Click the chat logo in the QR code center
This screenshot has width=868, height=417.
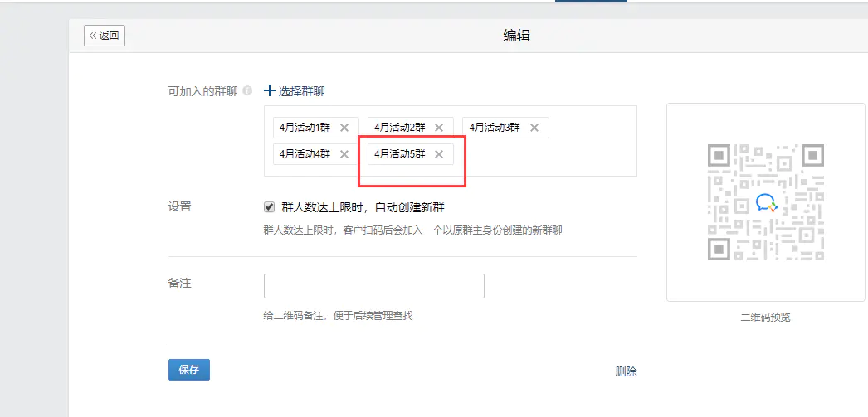(765, 202)
